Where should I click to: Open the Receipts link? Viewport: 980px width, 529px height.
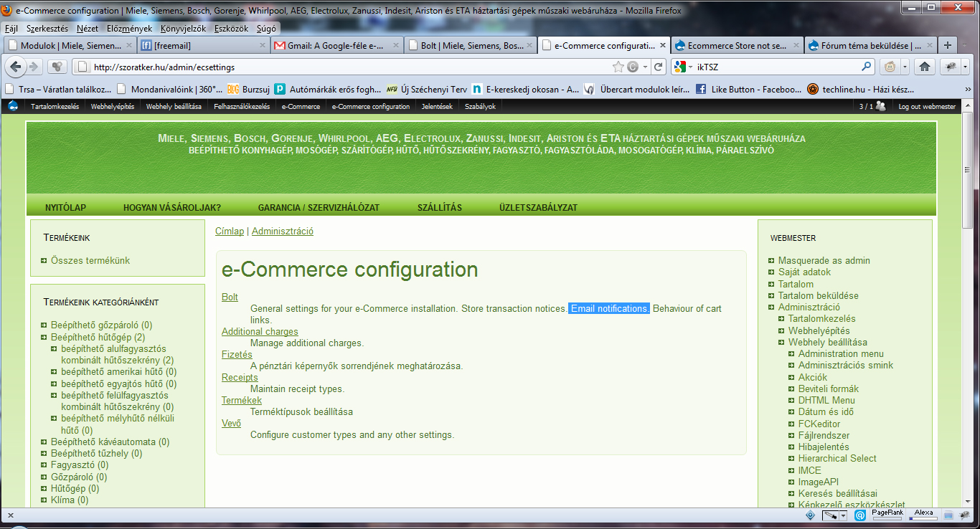point(240,377)
